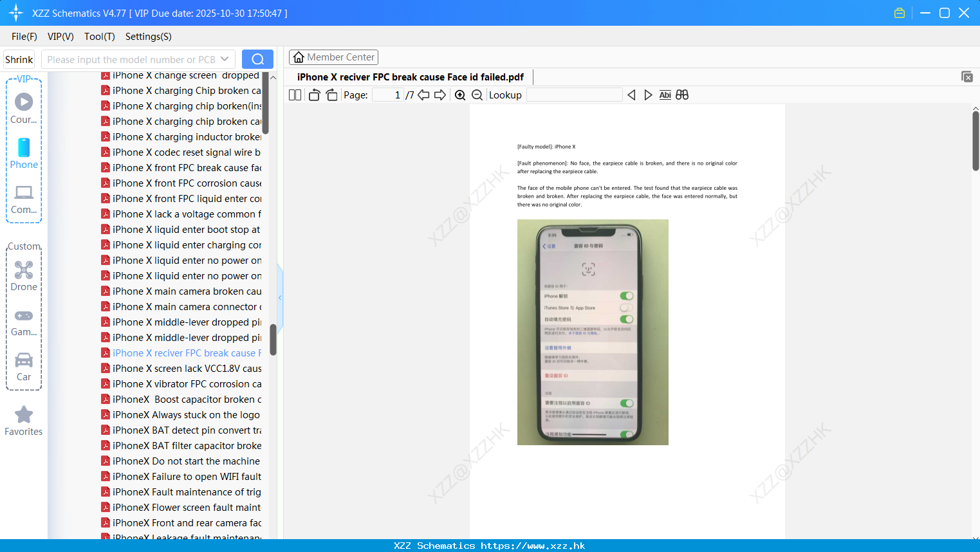Image resolution: width=980 pixels, height=552 pixels.
Task: Toggle two-page view in the PDF toolbar
Action: (x=295, y=95)
